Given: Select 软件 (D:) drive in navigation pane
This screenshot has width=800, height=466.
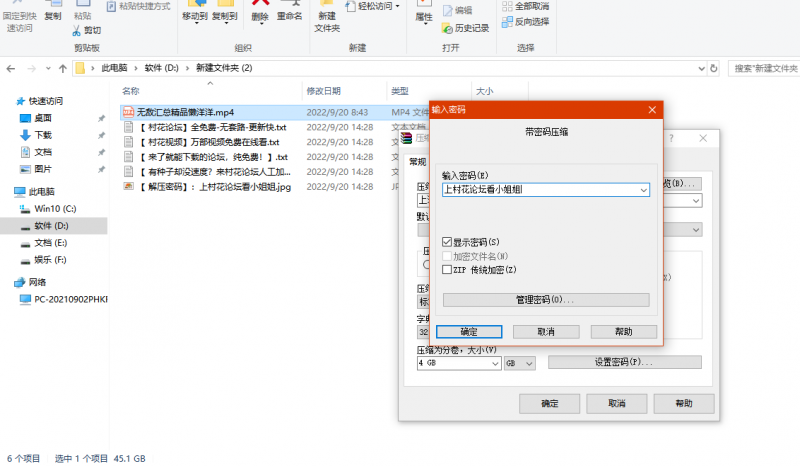Looking at the screenshot, I should [x=50, y=227].
